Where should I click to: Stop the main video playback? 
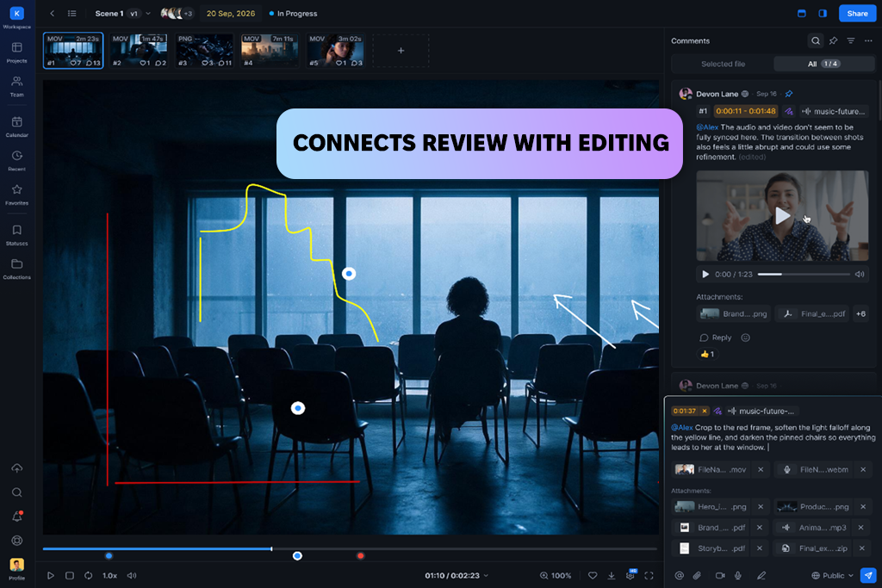click(x=69, y=575)
